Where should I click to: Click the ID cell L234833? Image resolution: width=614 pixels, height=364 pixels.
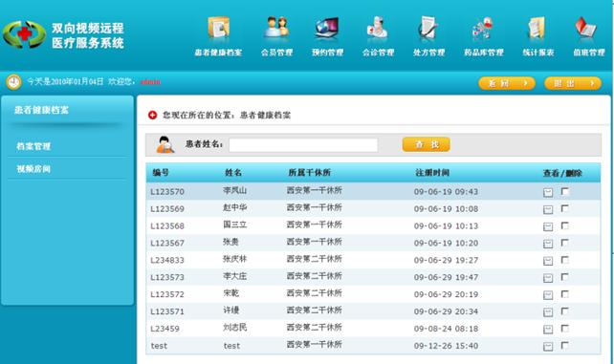tap(167, 260)
